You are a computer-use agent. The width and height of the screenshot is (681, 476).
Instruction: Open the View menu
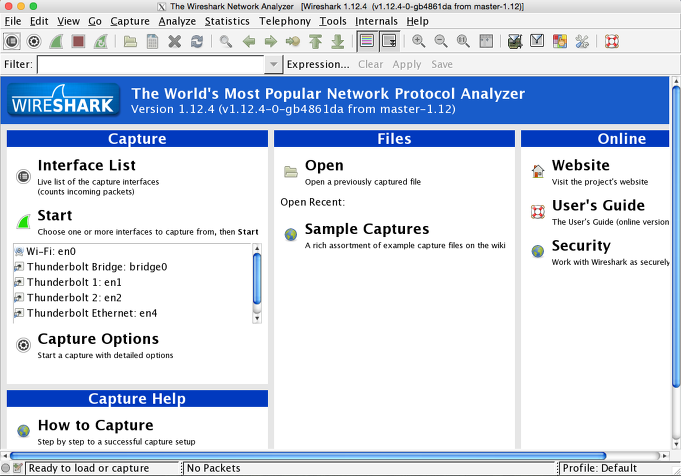tap(68, 21)
